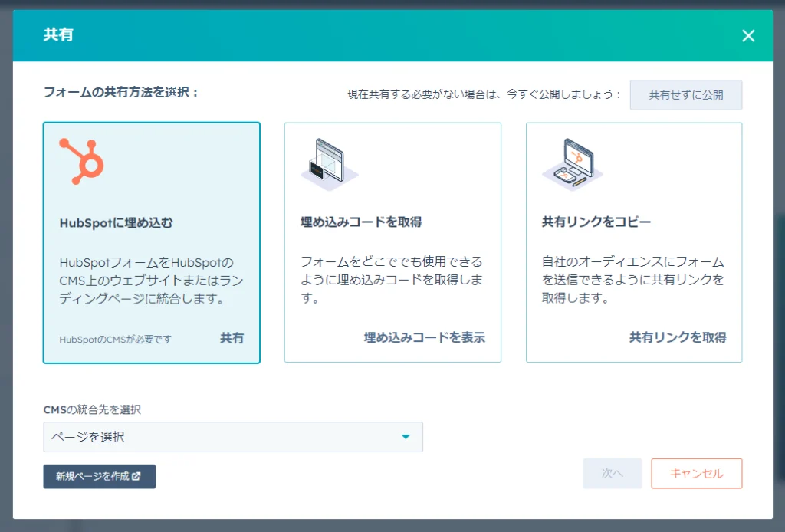The height and width of the screenshot is (532, 785).
Task: Click the teal dropdown arrow for page selection
Action: (x=406, y=437)
